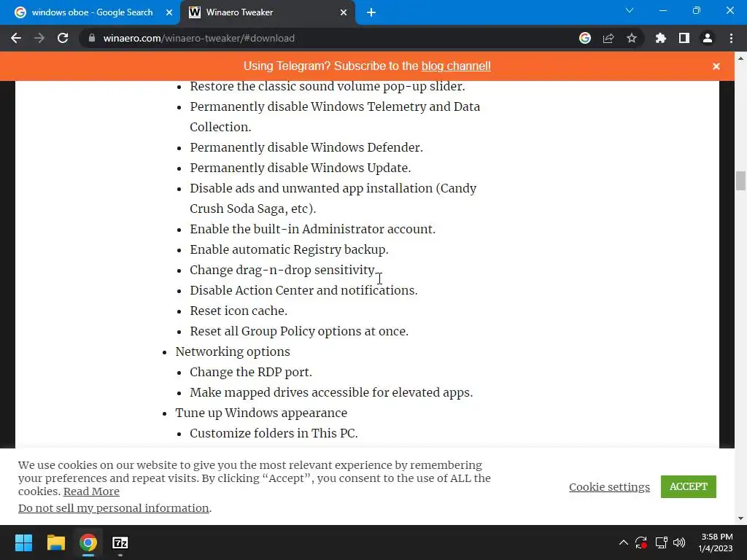747x560 pixels.
Task: Click the scrollbar up arrow
Action: tap(740, 58)
